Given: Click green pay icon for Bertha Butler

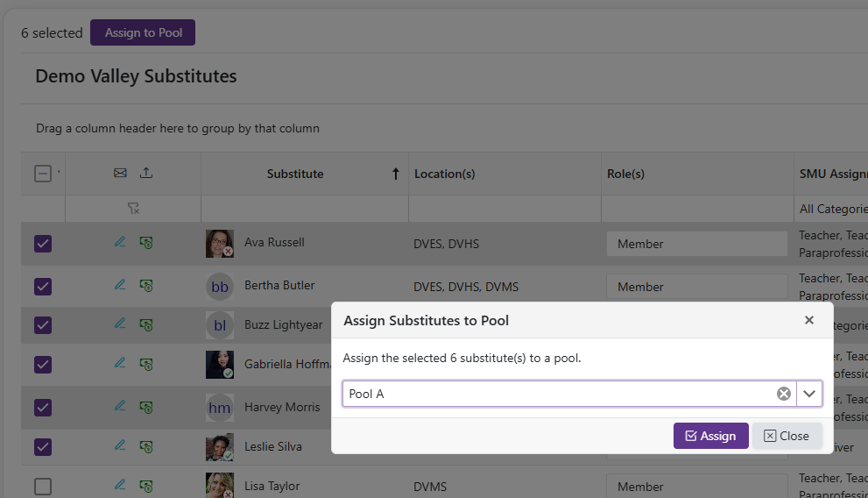Looking at the screenshot, I should pos(146,286).
